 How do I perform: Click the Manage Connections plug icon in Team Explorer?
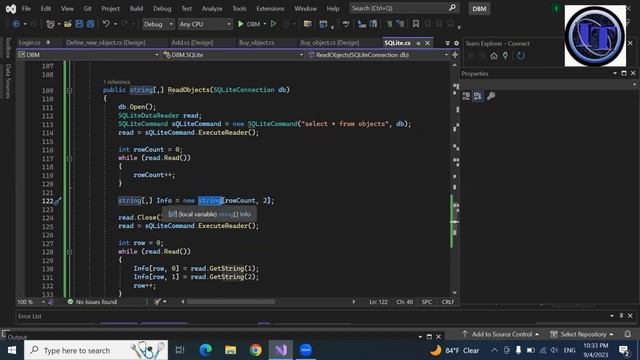coord(505,56)
